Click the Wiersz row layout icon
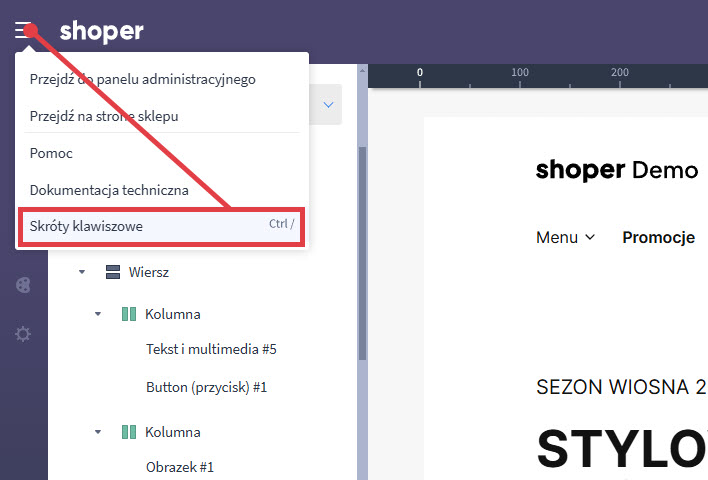The height and width of the screenshot is (480, 708). pyautogui.click(x=113, y=272)
